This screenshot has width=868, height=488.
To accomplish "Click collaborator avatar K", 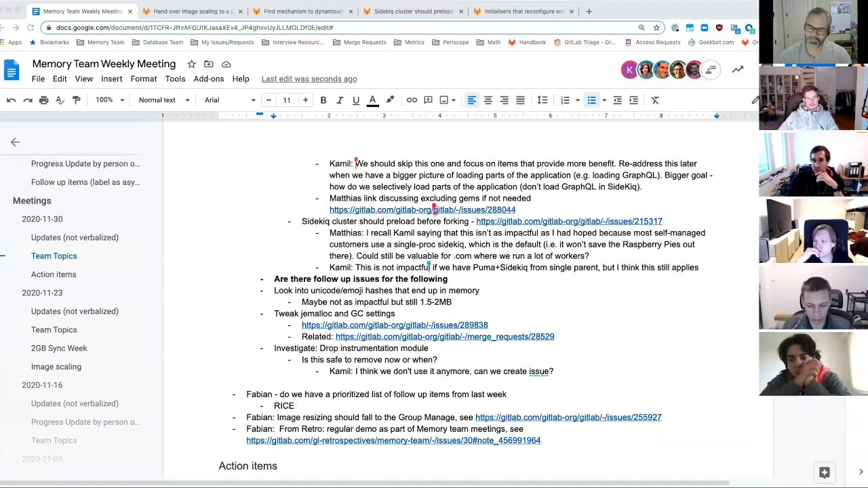I will [629, 70].
